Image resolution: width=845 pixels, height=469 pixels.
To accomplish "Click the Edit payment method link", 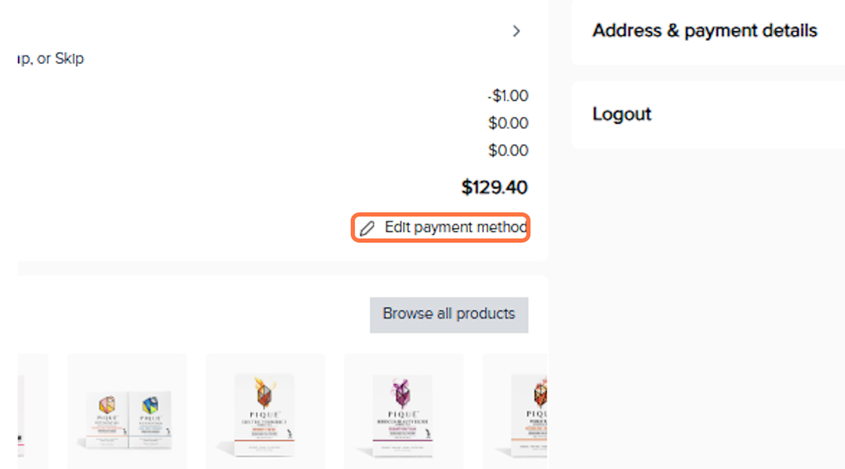I will click(455, 228).
